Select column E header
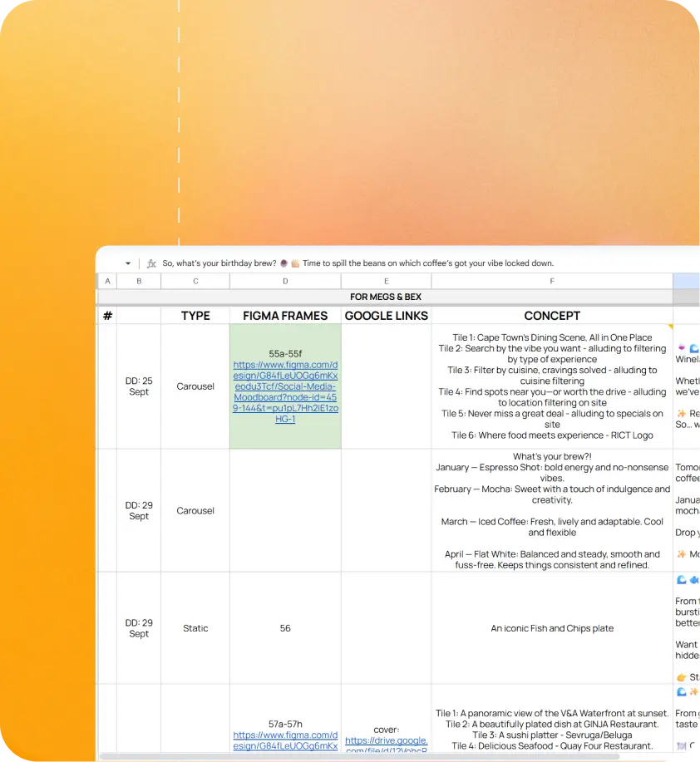The width and height of the screenshot is (700, 762). click(387, 282)
